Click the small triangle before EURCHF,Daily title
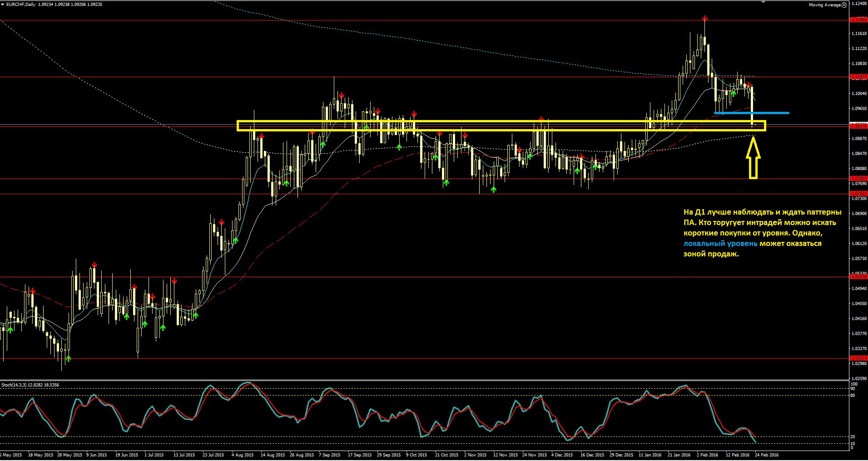 (x=3, y=4)
